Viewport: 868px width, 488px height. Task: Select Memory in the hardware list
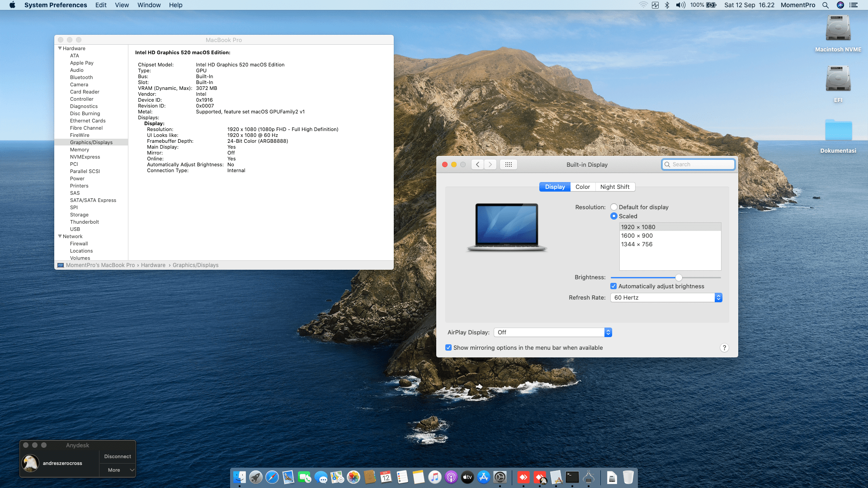tap(80, 150)
